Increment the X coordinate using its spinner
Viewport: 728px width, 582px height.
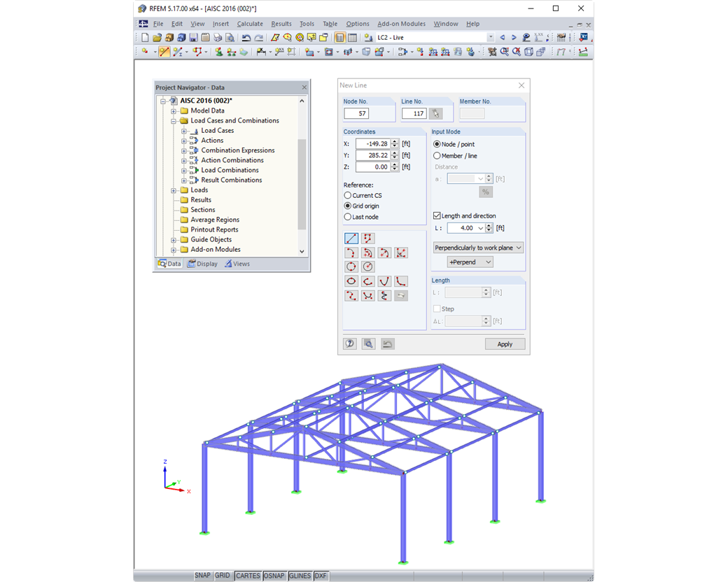click(395, 143)
